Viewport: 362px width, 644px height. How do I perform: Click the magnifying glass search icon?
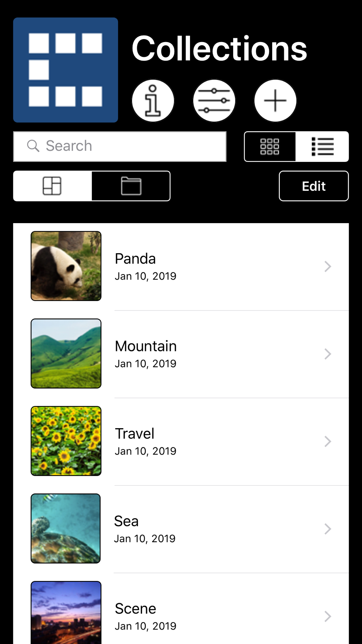(33, 146)
